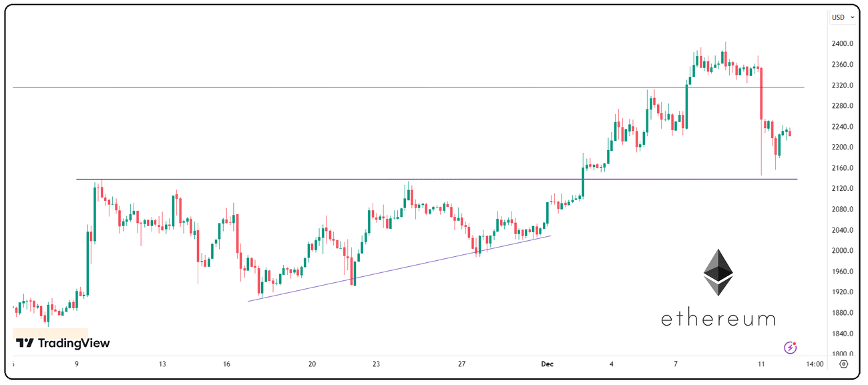This screenshot has height=385, width=868.
Task: Click the large red candle near 11
Action: pos(761,93)
